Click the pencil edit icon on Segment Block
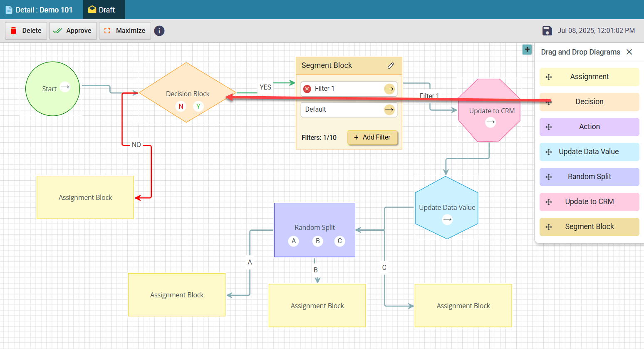 tap(391, 65)
